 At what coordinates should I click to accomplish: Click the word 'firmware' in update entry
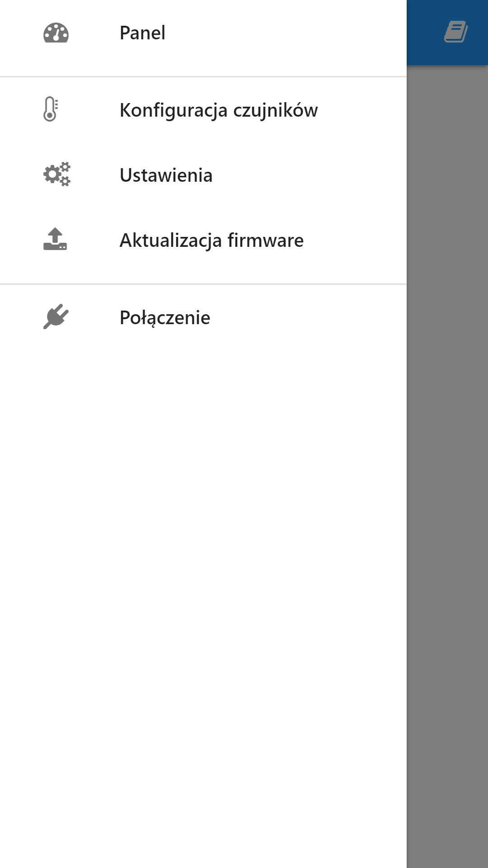coord(265,240)
